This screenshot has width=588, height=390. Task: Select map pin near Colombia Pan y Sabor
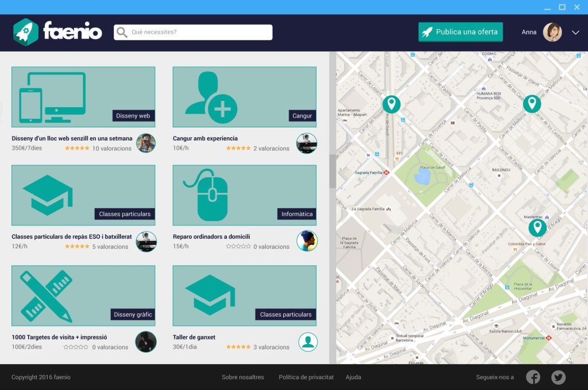click(537, 228)
